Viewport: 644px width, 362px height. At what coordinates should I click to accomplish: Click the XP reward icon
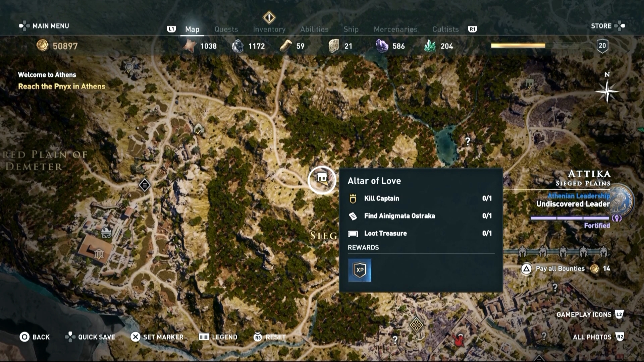click(360, 270)
